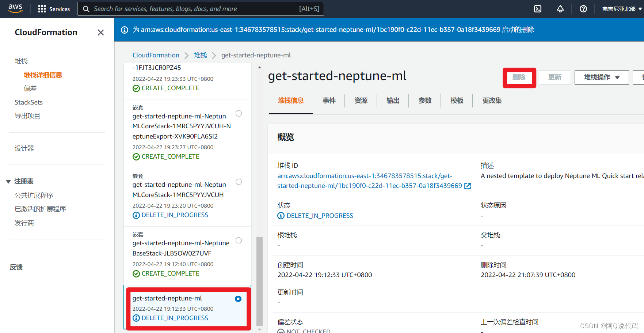Open 反馈 in the sidebar
Screen dimensions: 644x333
click(16, 267)
